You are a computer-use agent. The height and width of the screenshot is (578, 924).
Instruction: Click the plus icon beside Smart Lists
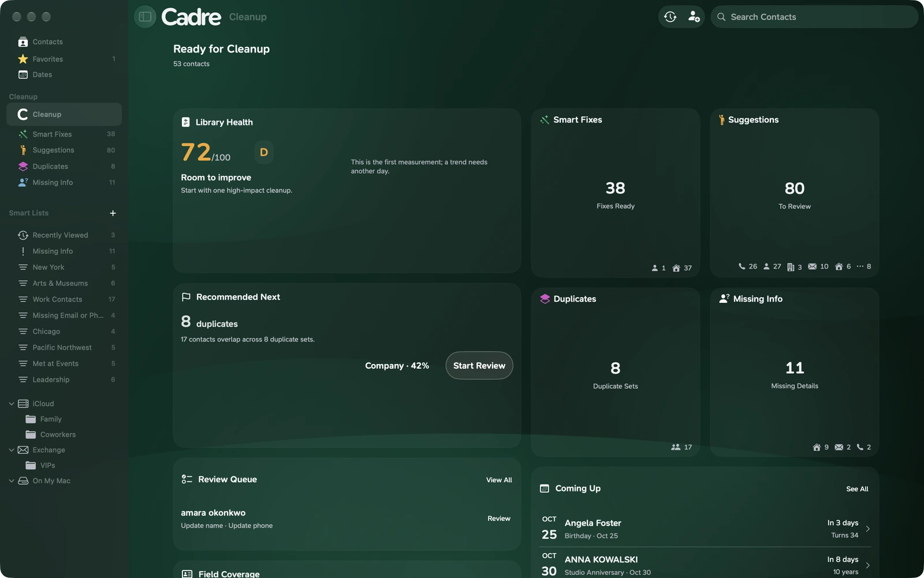113,213
